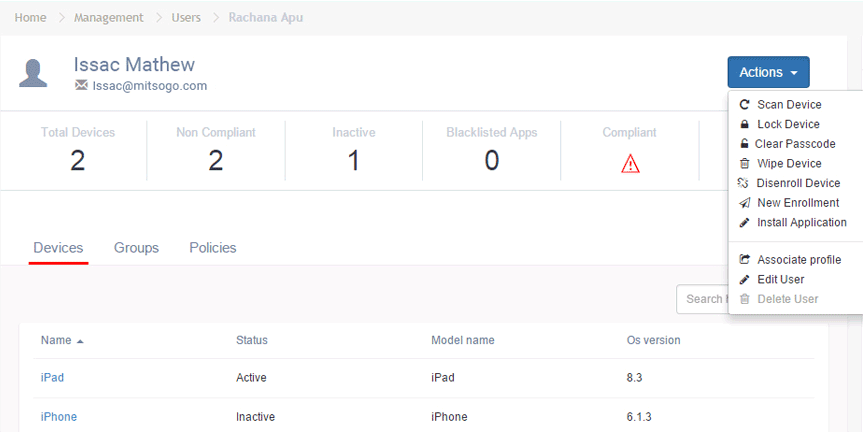Viewport: 863px width, 432px height.
Task: Open Users breadcrumb link
Action: 186,18
